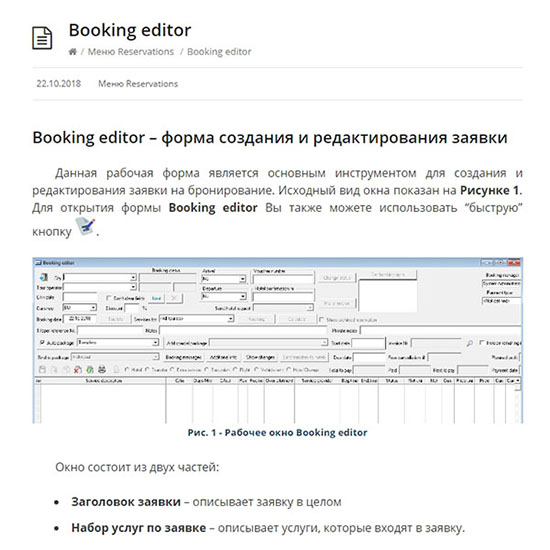
Task: Click the copy icon next to the Save icon
Action: tap(54, 369)
